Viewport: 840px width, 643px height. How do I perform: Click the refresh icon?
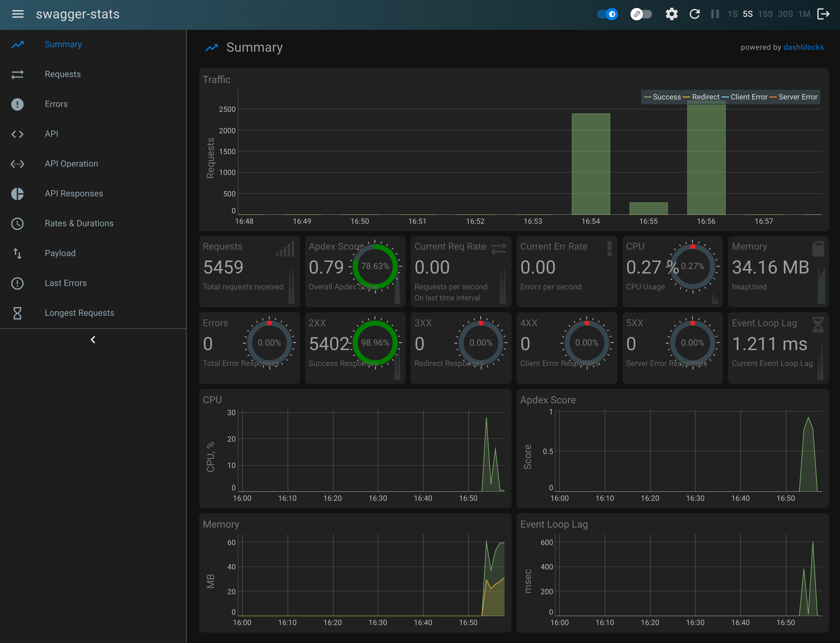click(694, 14)
